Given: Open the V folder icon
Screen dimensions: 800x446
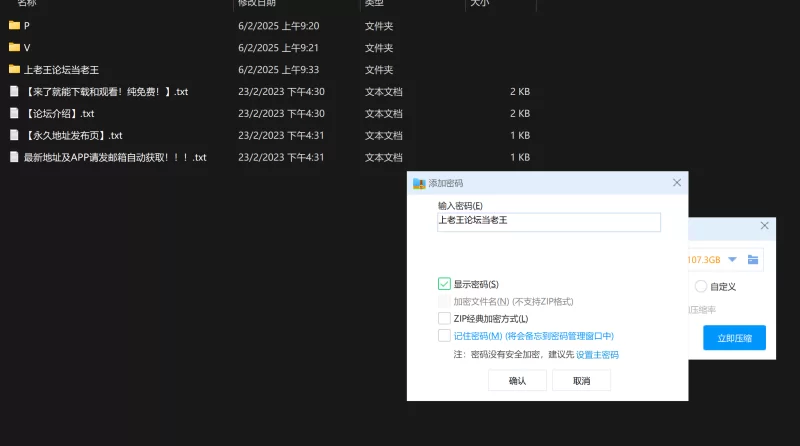Looking at the screenshot, I should coord(14,47).
